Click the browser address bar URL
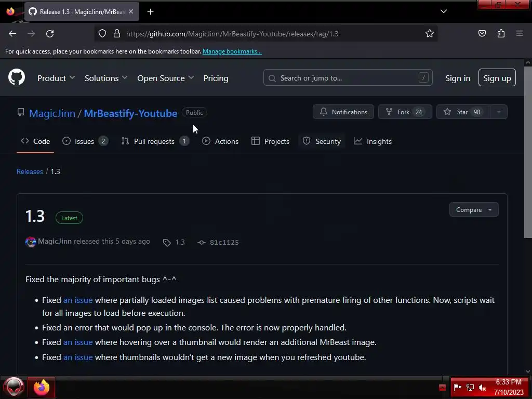Image resolution: width=532 pixels, height=399 pixels. point(232,34)
